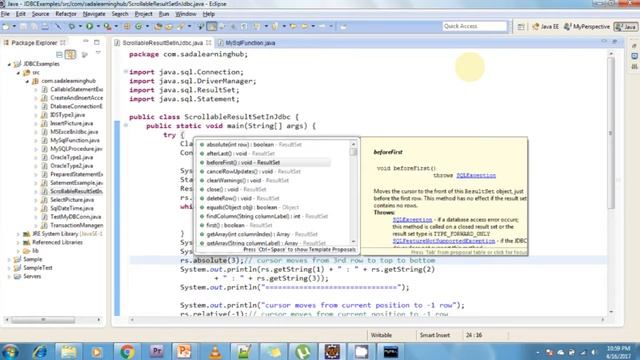The width and height of the screenshot is (640, 360).
Task: Minimize the Package Explorer view
Action: pos(86,42)
